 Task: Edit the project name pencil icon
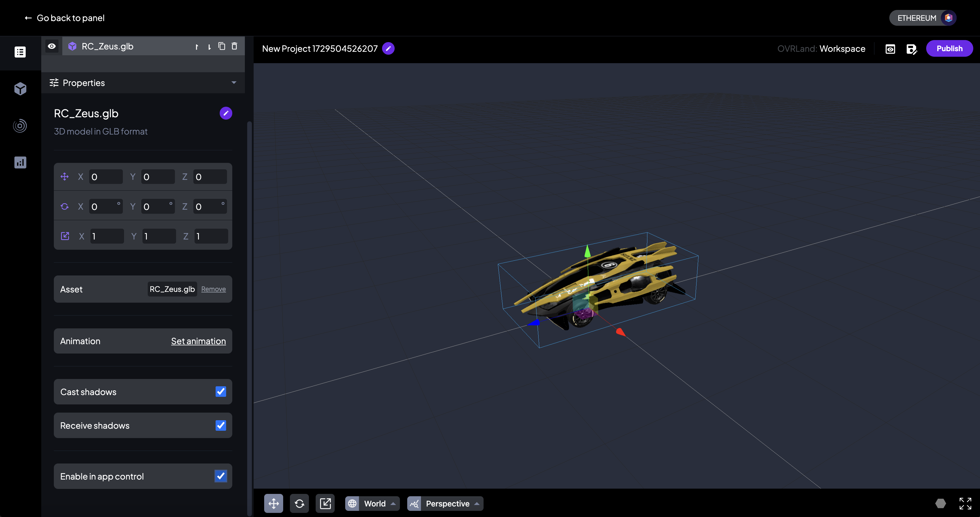(x=388, y=49)
